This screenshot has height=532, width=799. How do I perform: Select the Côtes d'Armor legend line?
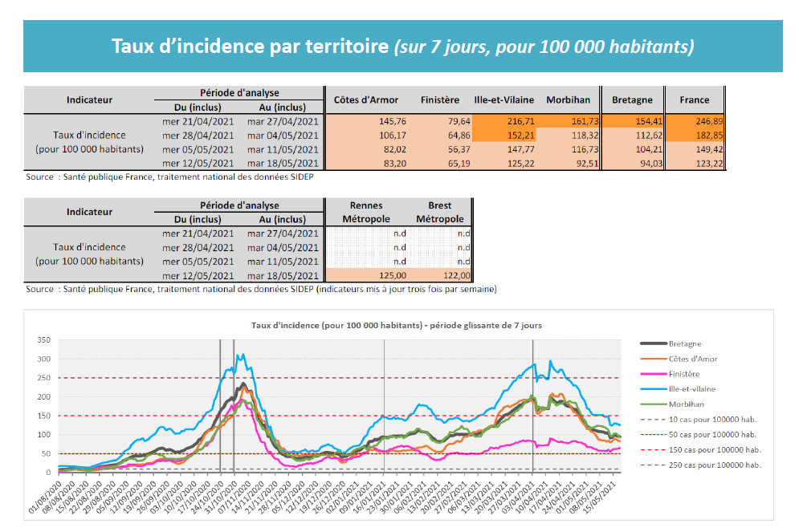692,359
